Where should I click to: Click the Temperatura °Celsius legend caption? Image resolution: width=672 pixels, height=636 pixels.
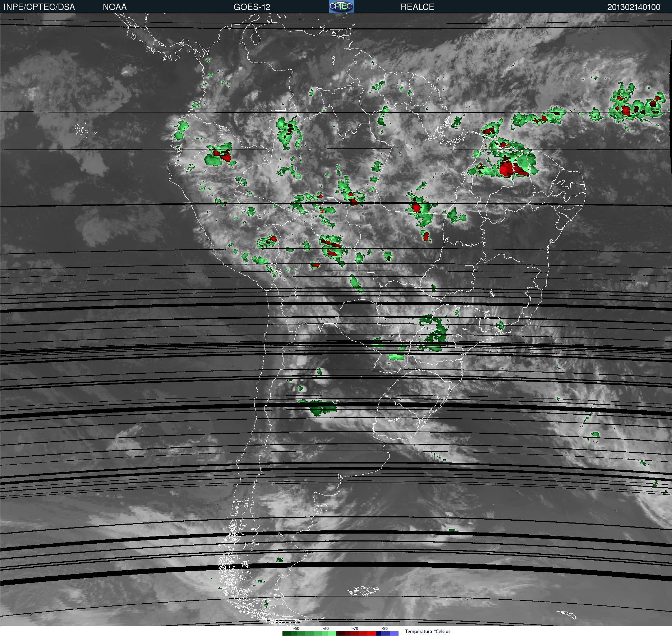tap(428, 631)
